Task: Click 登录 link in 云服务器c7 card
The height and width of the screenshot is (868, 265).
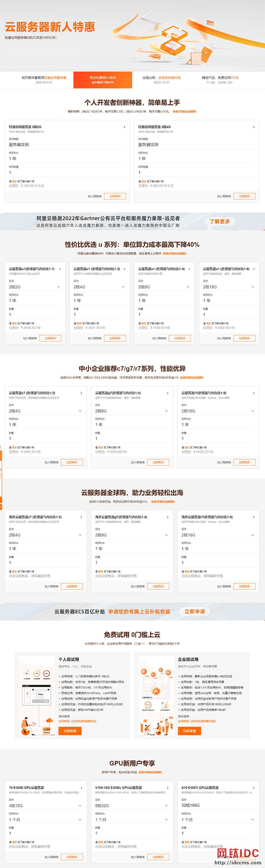Action: [15, 448]
